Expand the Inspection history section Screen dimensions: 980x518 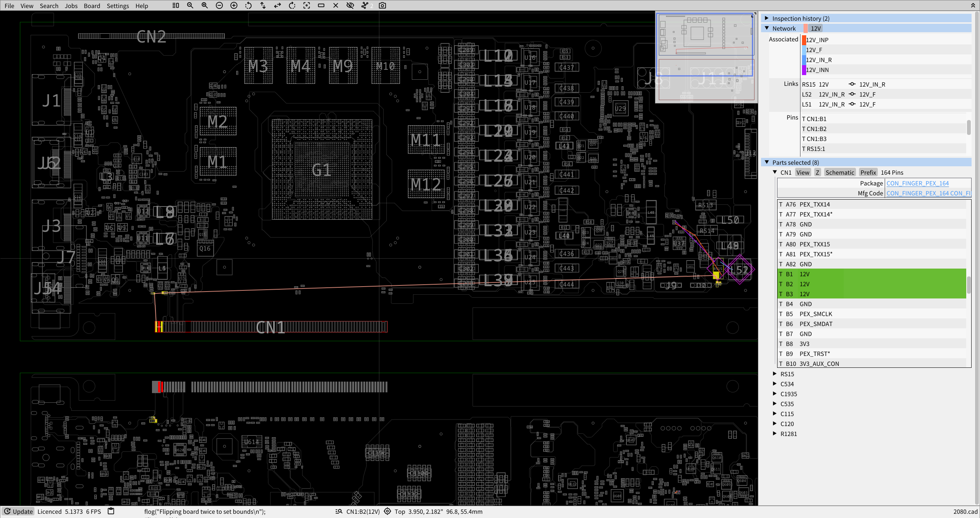point(767,18)
